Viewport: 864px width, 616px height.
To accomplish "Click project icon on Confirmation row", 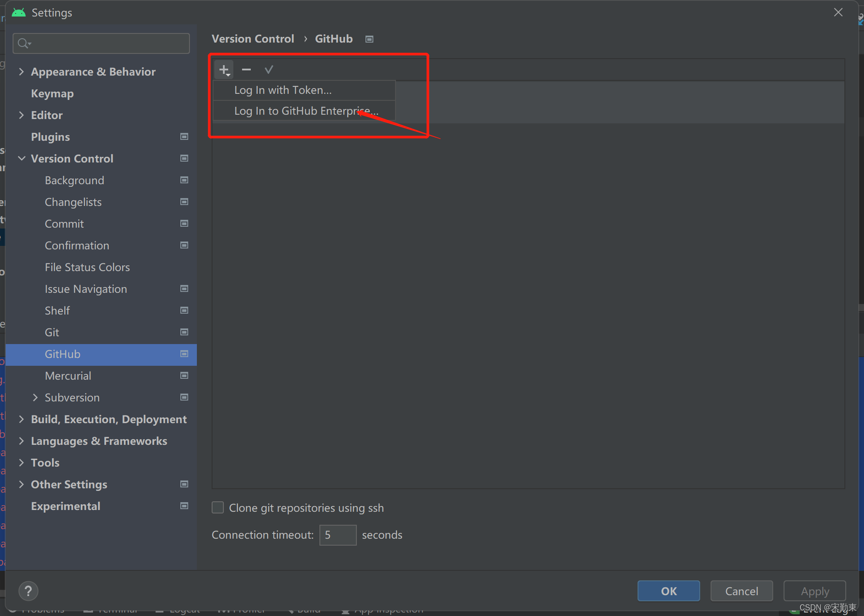I will [x=184, y=245].
